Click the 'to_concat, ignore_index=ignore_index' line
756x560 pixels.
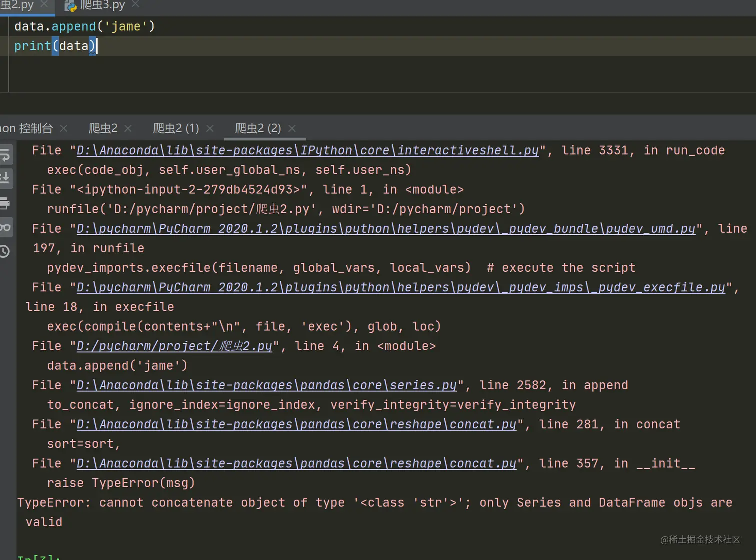point(311,404)
